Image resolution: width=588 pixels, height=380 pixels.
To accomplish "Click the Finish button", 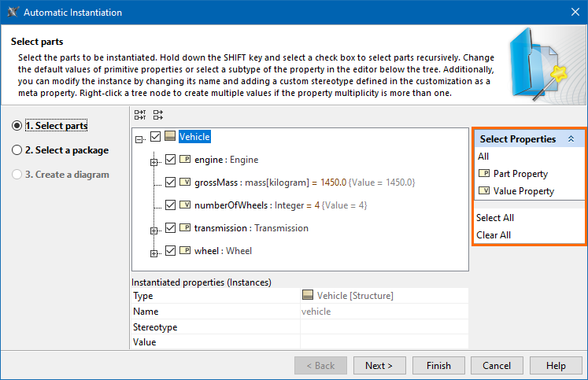I will (x=438, y=365).
